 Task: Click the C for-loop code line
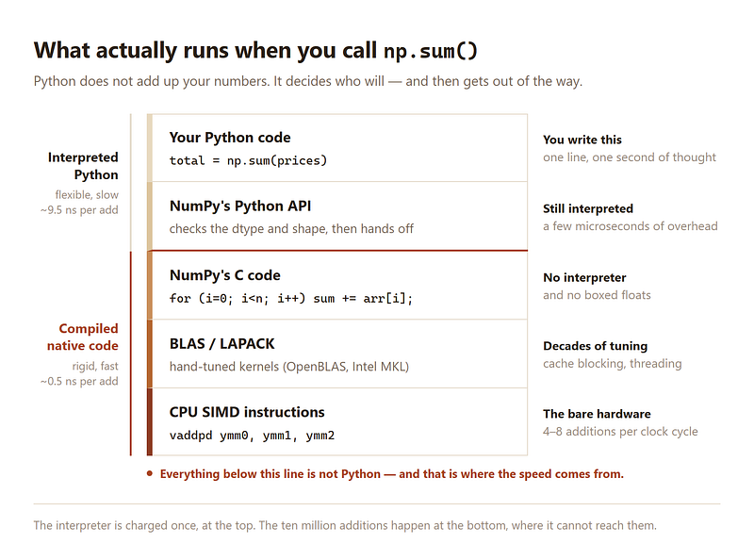pos(291,298)
